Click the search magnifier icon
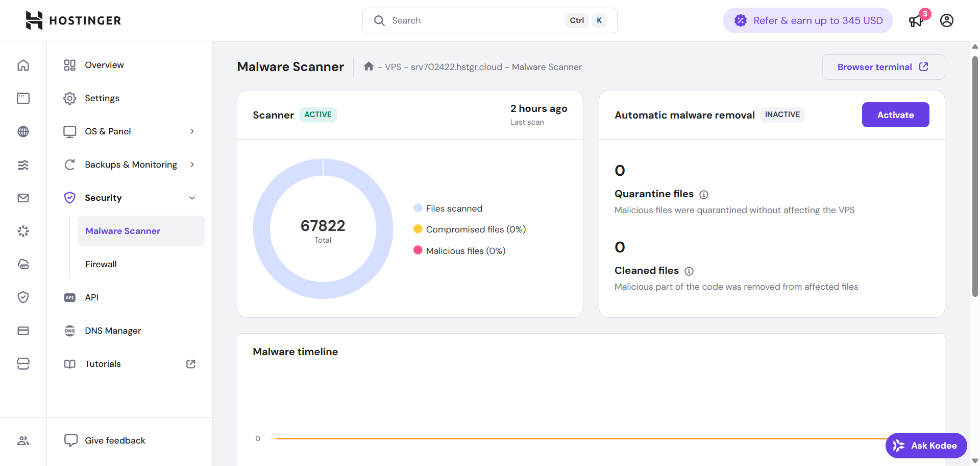This screenshot has height=466, width=980. tap(379, 20)
